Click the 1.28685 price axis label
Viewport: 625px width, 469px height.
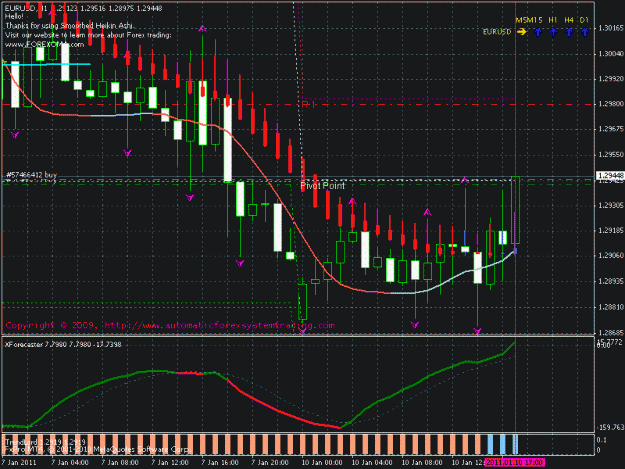click(610, 332)
